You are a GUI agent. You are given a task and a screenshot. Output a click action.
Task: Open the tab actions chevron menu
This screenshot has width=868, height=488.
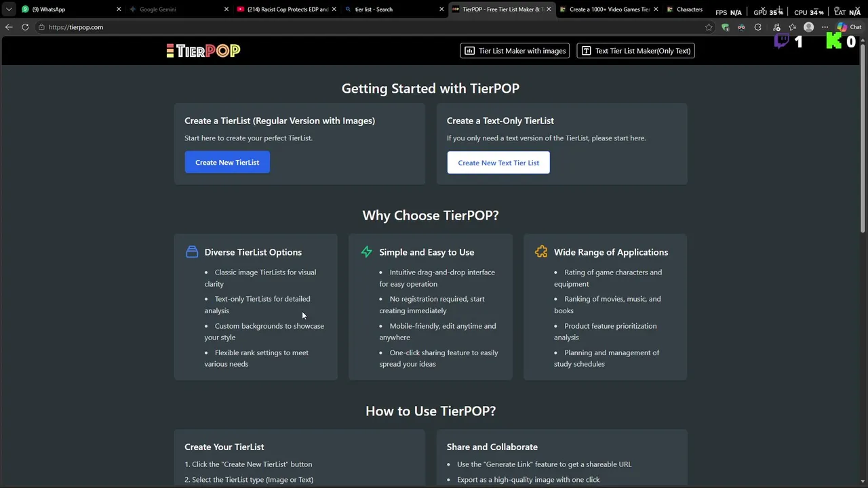9,9
